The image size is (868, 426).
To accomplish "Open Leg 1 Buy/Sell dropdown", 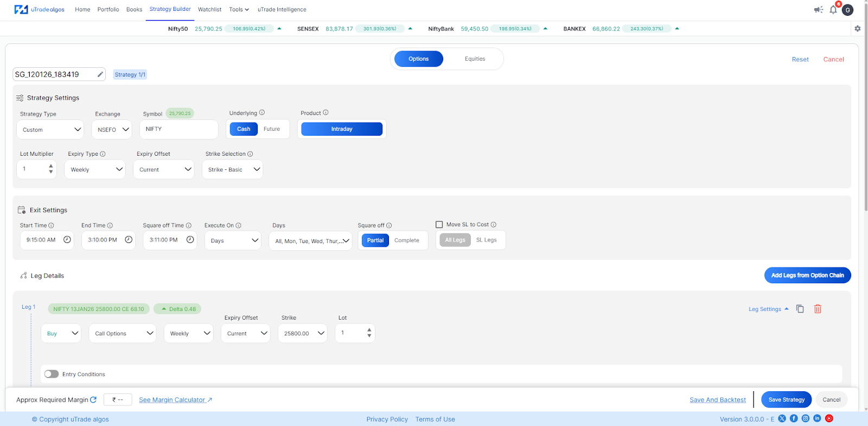I will pos(61,333).
